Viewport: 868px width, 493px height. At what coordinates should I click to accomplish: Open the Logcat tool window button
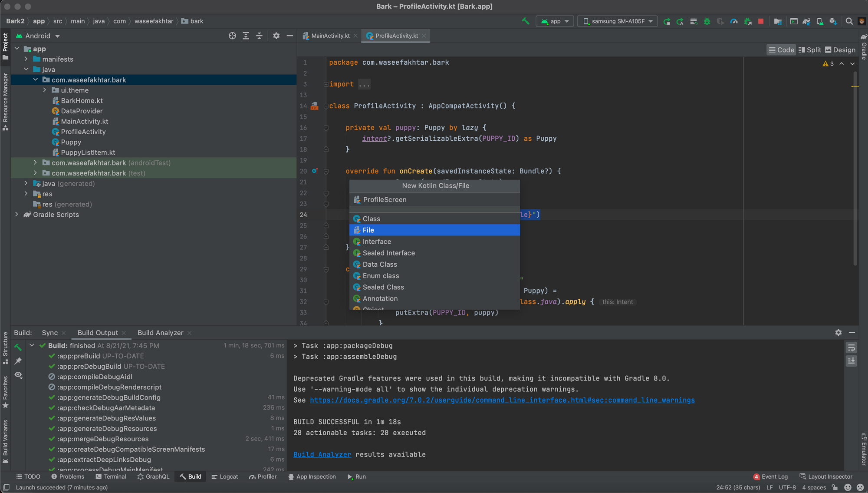[x=225, y=476]
